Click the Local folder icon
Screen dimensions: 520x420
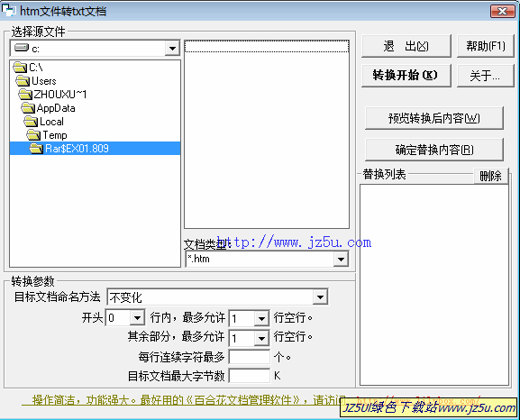point(31,122)
